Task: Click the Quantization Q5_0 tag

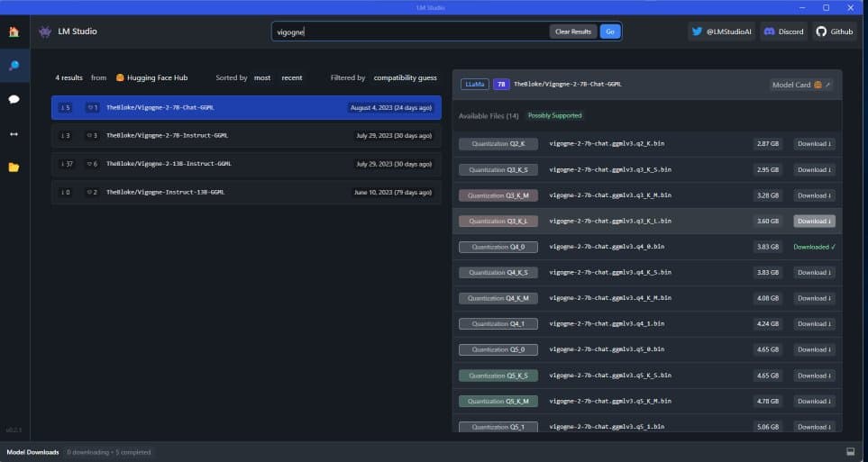Action: coord(498,349)
